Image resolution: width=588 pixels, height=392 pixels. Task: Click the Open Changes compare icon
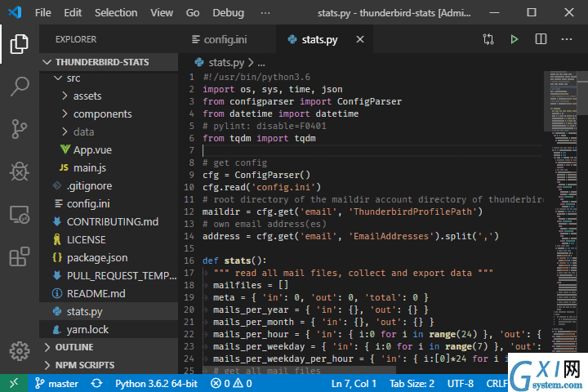[488, 39]
